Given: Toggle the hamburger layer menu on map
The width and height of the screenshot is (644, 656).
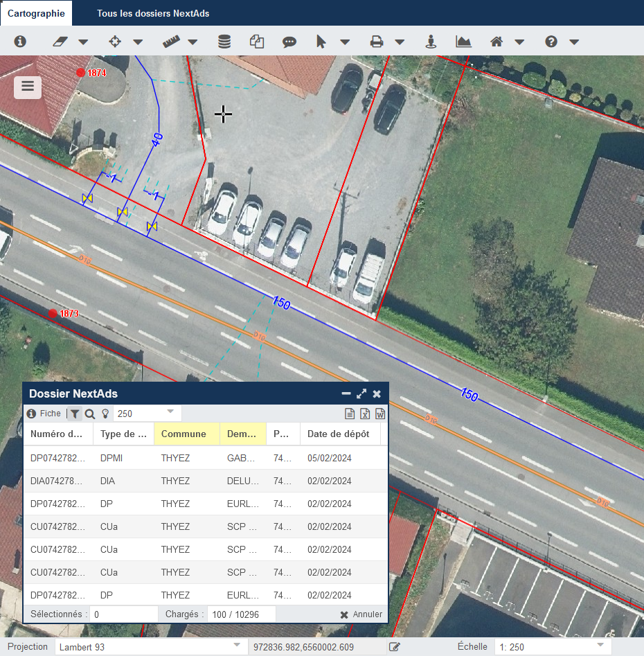Looking at the screenshot, I should (28, 87).
